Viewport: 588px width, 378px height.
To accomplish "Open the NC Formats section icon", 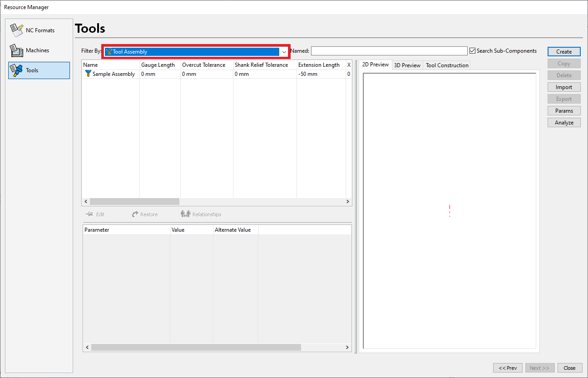I will pos(16,30).
